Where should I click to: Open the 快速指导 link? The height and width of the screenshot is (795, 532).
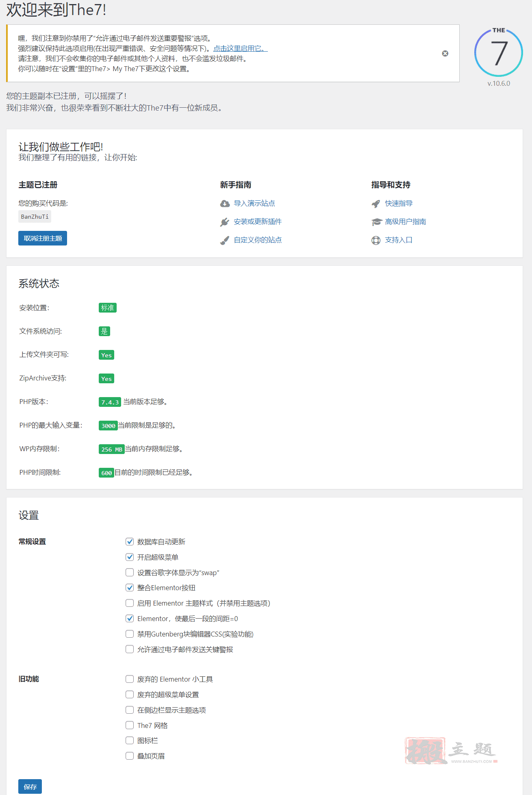pyautogui.click(x=399, y=203)
